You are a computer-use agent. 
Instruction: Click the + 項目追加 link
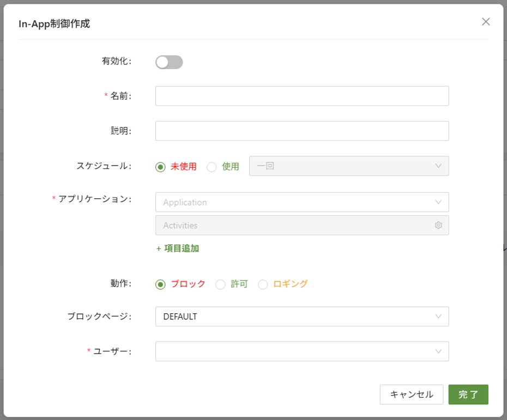point(178,248)
